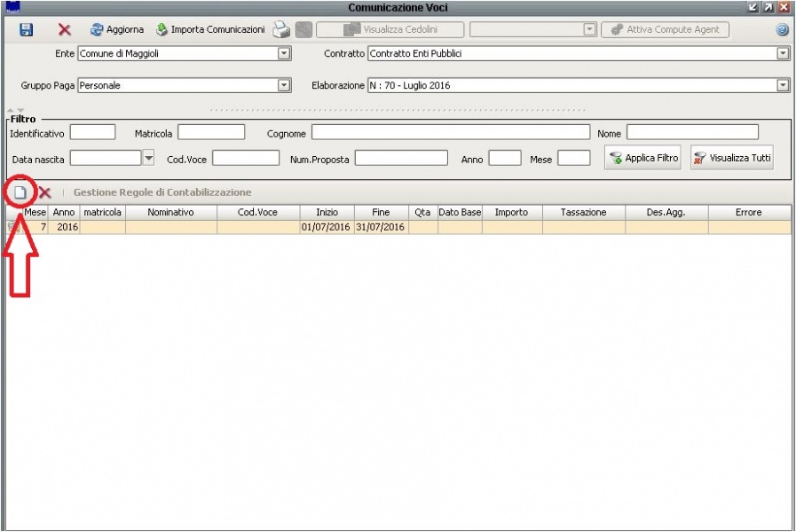
Task: Open Importa Comunicazioni
Action: pos(209,29)
